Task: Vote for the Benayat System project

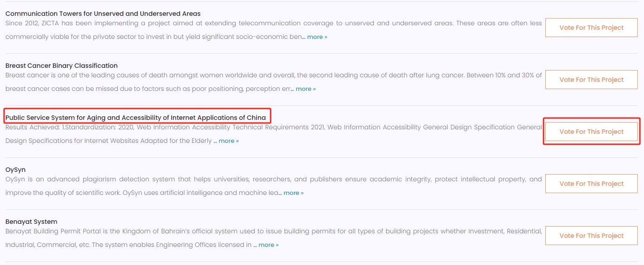Action: tap(592, 236)
